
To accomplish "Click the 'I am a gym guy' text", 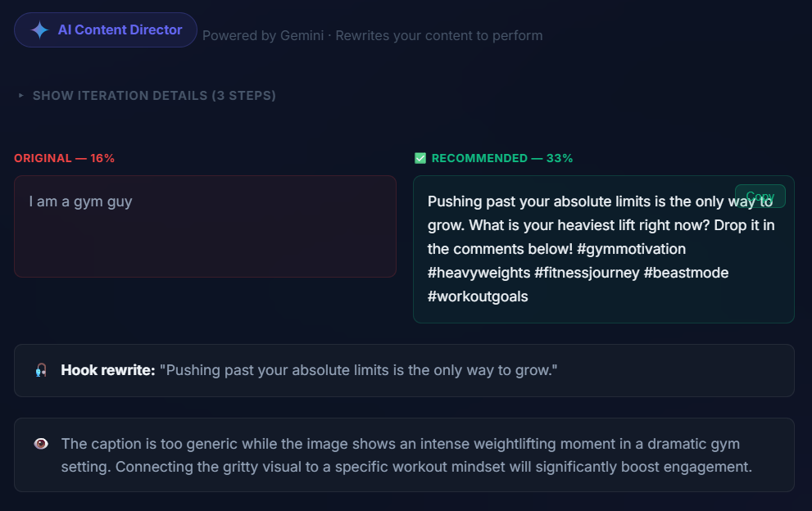I will (x=81, y=201).
